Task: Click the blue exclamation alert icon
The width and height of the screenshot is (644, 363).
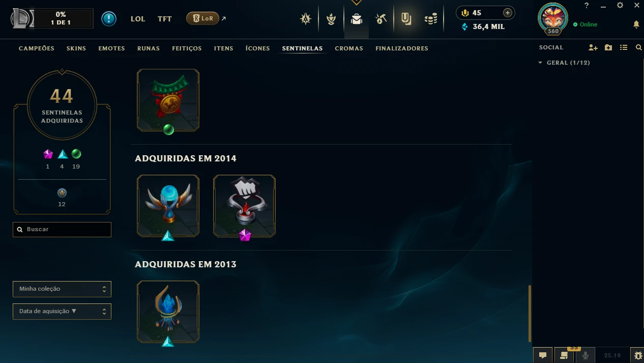Action: (x=109, y=19)
